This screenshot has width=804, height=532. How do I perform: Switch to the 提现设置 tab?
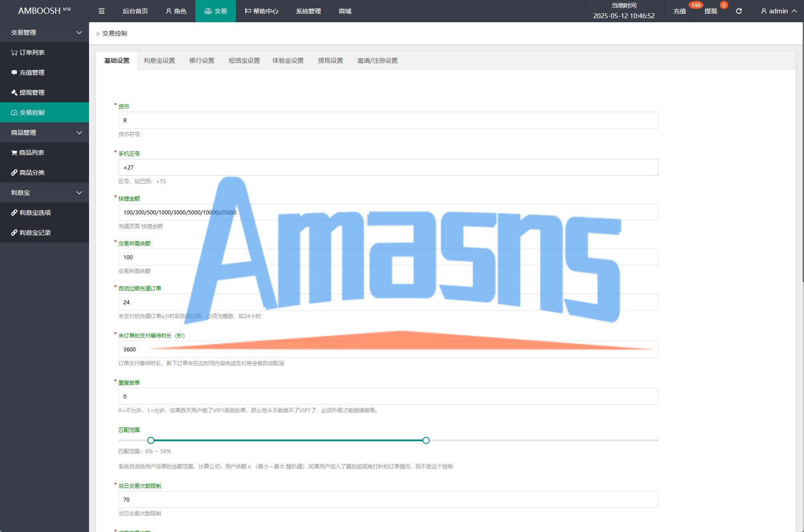(330, 60)
